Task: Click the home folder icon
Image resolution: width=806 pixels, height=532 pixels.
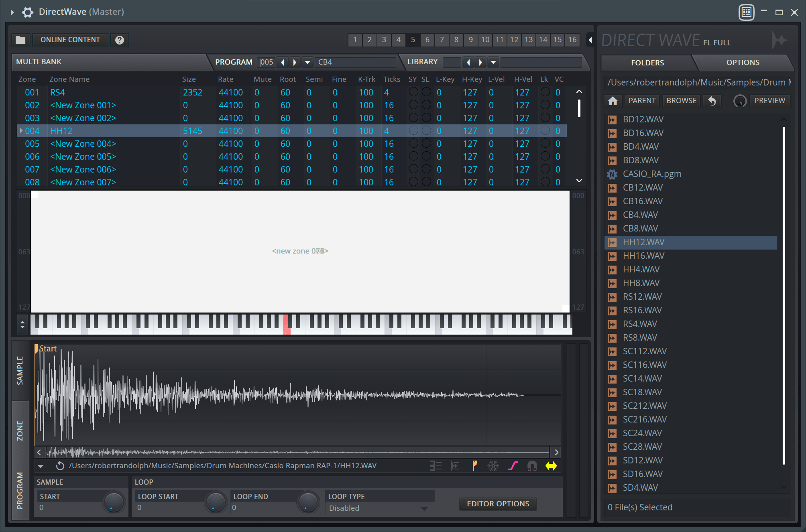Action: [613, 101]
